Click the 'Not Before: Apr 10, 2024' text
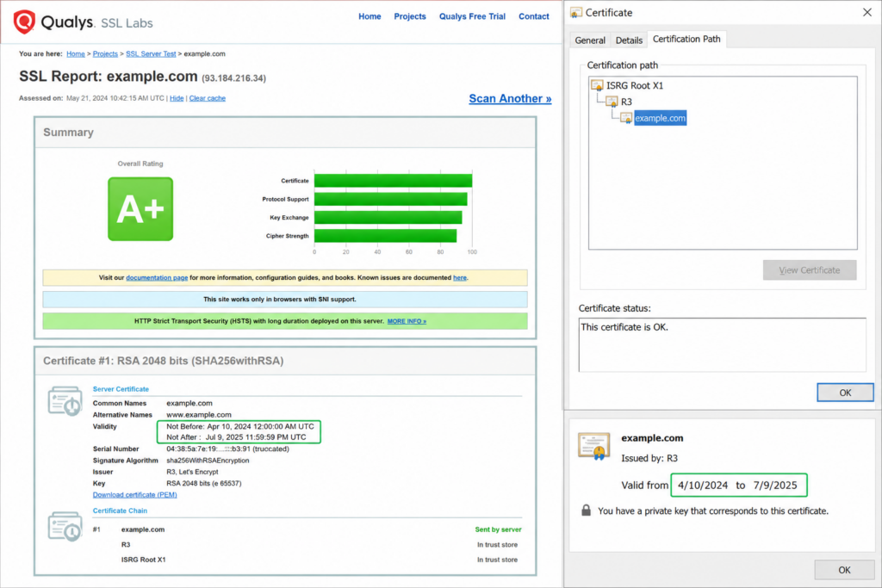Viewport: 882px width, 588px height. pyautogui.click(x=240, y=427)
